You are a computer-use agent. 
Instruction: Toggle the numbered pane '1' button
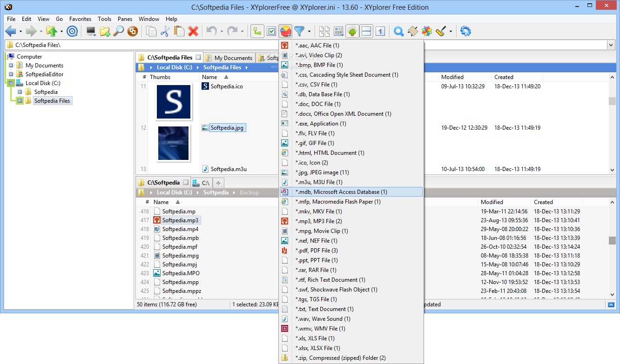tap(380, 31)
